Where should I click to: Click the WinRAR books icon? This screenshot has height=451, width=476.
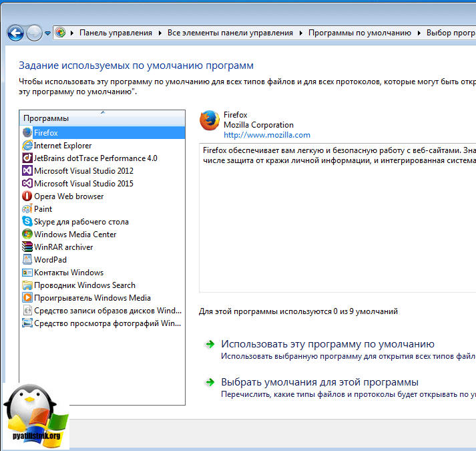27,247
